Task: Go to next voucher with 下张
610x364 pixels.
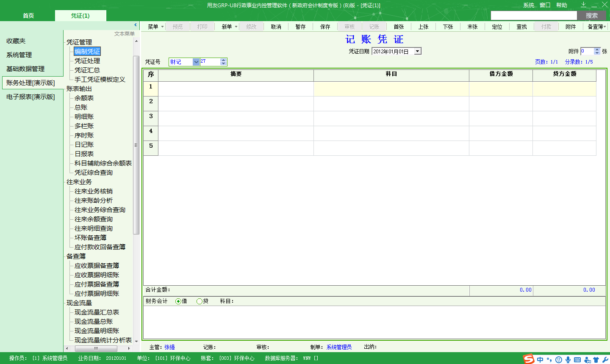Action: coord(448,27)
